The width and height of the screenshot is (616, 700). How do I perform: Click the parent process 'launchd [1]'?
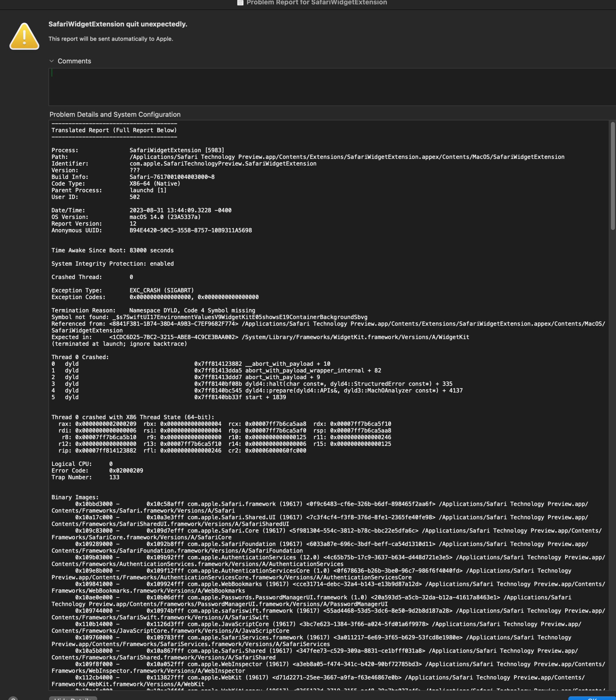[148, 190]
